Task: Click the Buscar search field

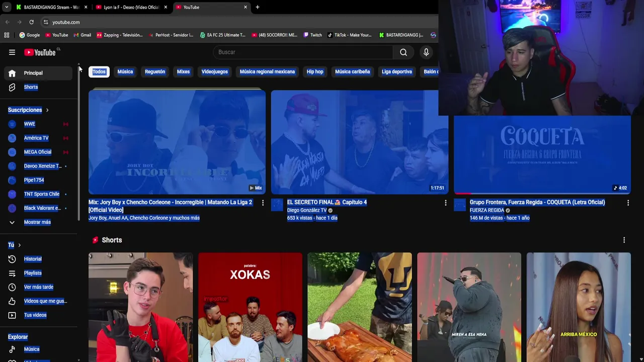Action: (303, 52)
